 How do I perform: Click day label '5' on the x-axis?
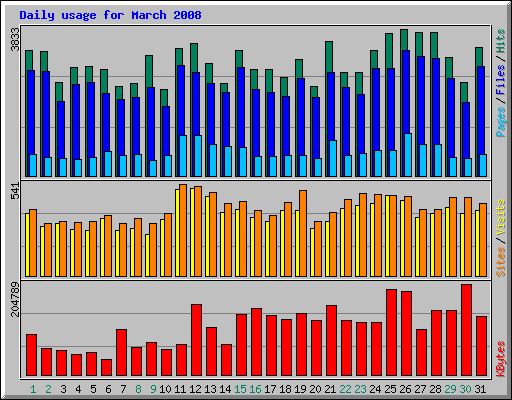pos(93,389)
